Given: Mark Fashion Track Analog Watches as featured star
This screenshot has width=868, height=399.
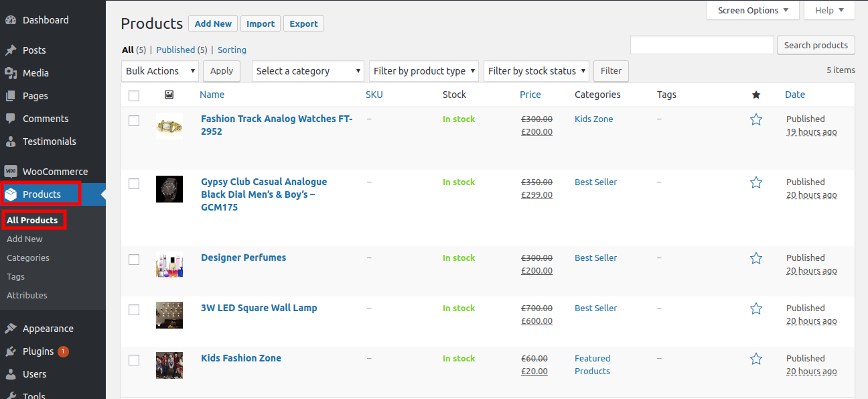Looking at the screenshot, I should (x=756, y=120).
